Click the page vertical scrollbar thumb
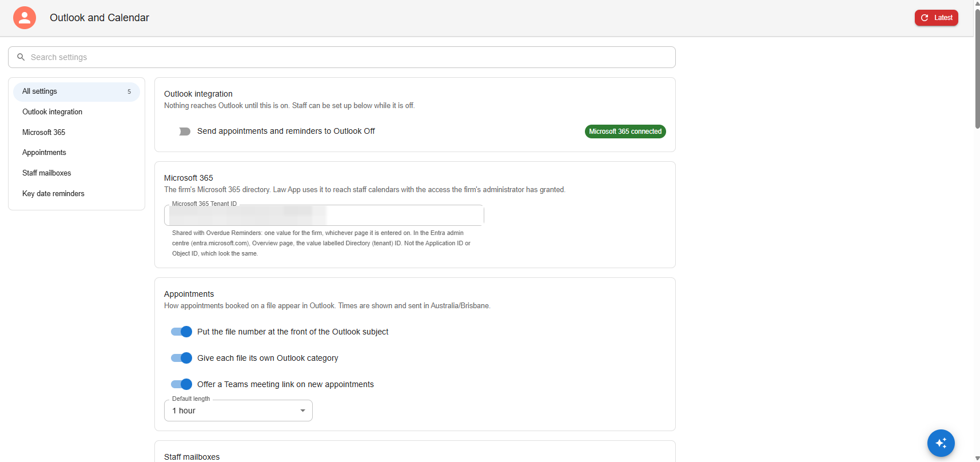Viewport: 980px width, 462px height. click(x=977, y=69)
